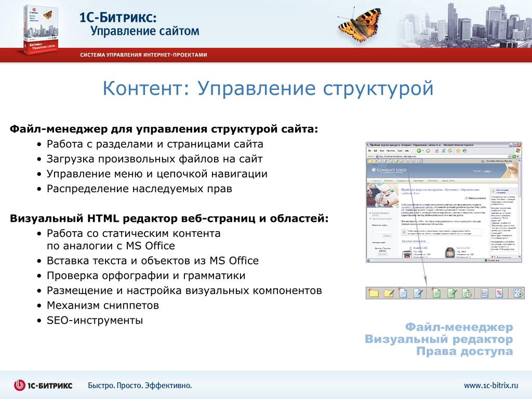This screenshot has width=532, height=399.
Task: Click the blue edit page icon with pencil
Action: click(x=418, y=293)
